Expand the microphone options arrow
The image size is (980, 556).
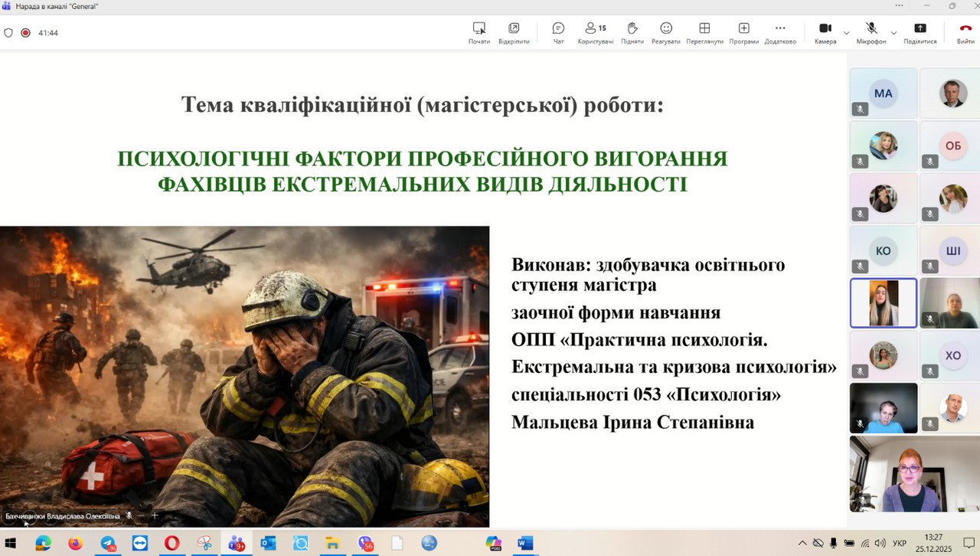[893, 33]
